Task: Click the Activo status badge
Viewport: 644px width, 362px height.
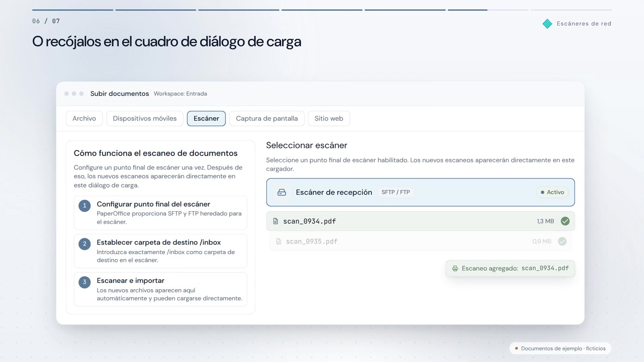Action: [x=552, y=192]
